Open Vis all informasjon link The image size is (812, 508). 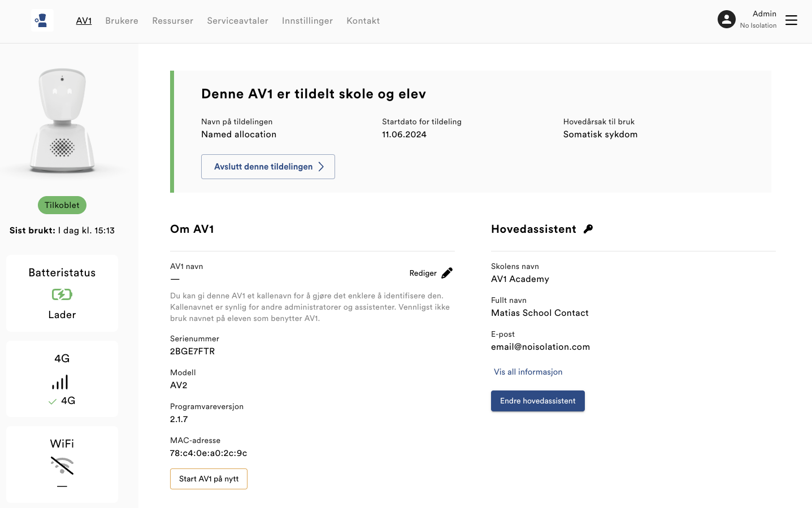pos(528,372)
